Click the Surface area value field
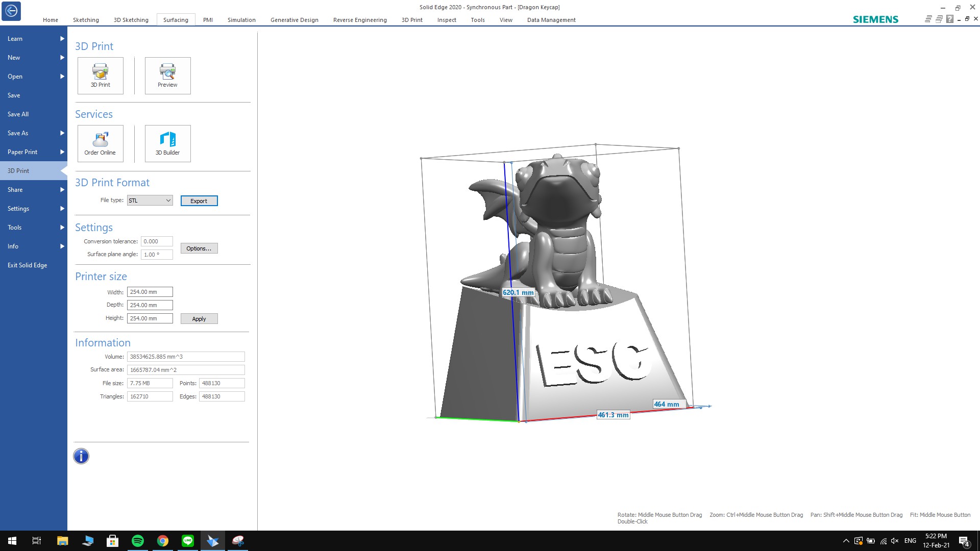 [x=186, y=370]
